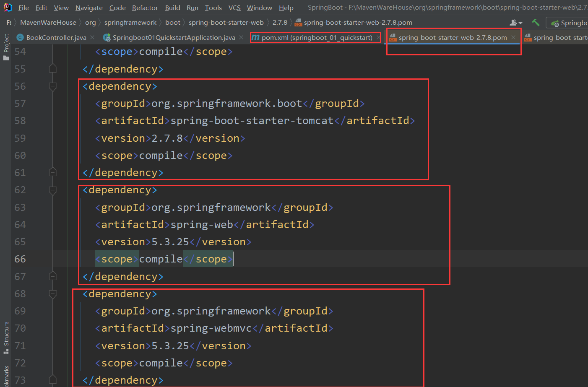Screen dimensions: 588x387
Task: Click the spring-web artifactId text
Action: (202, 225)
